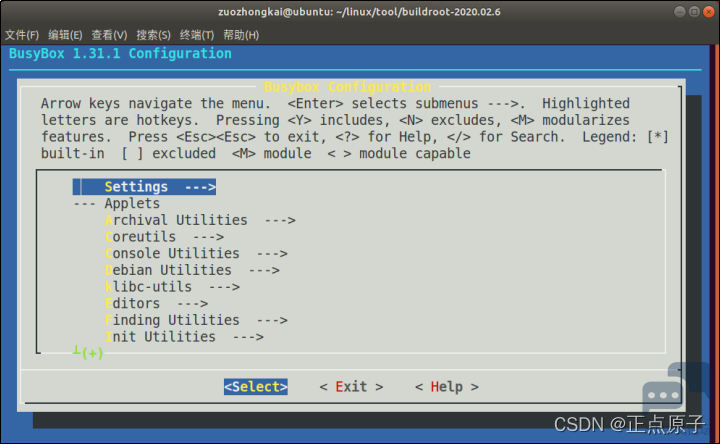This screenshot has width=721, height=445.
Task: Expand Init Utilities submenu
Action: point(184,337)
